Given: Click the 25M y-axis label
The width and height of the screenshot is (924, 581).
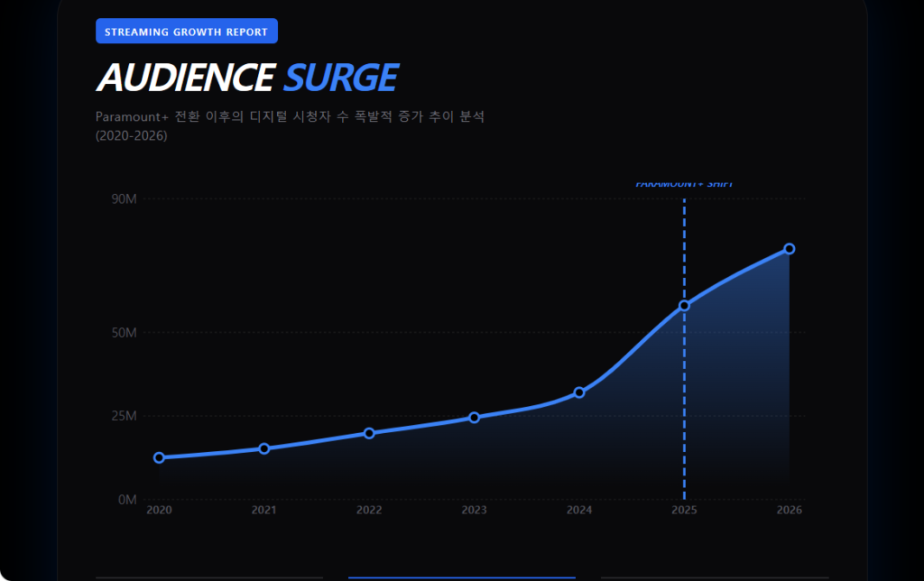Looking at the screenshot, I should pos(124,416).
